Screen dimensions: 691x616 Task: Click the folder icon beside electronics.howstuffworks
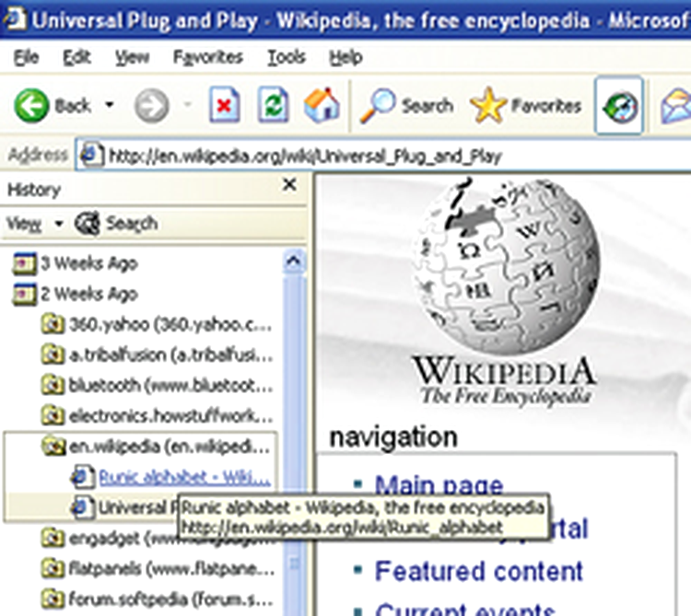click(x=53, y=416)
